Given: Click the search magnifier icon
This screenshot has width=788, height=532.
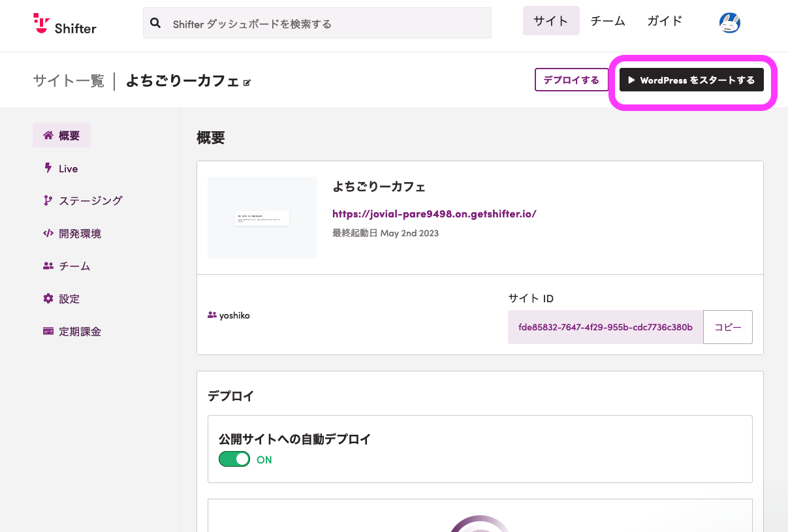Looking at the screenshot, I should click(155, 23).
